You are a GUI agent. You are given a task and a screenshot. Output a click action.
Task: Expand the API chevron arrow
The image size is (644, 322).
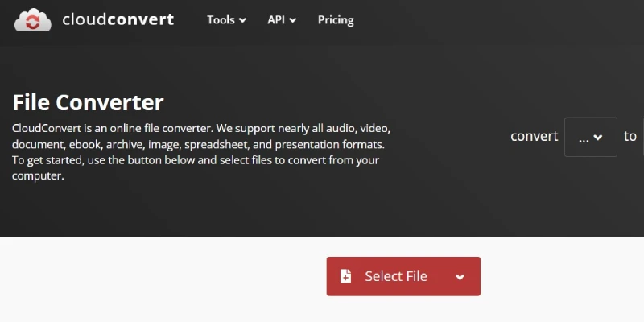(292, 20)
